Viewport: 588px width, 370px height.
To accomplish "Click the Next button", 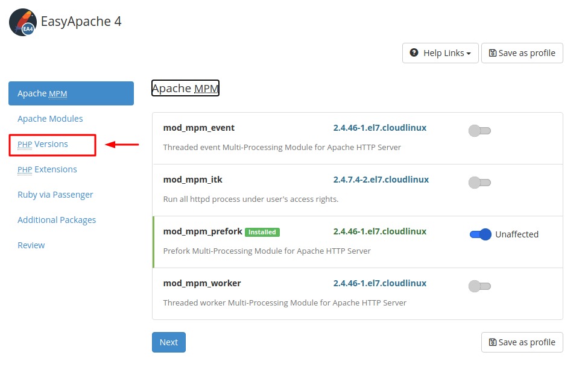I will (169, 342).
